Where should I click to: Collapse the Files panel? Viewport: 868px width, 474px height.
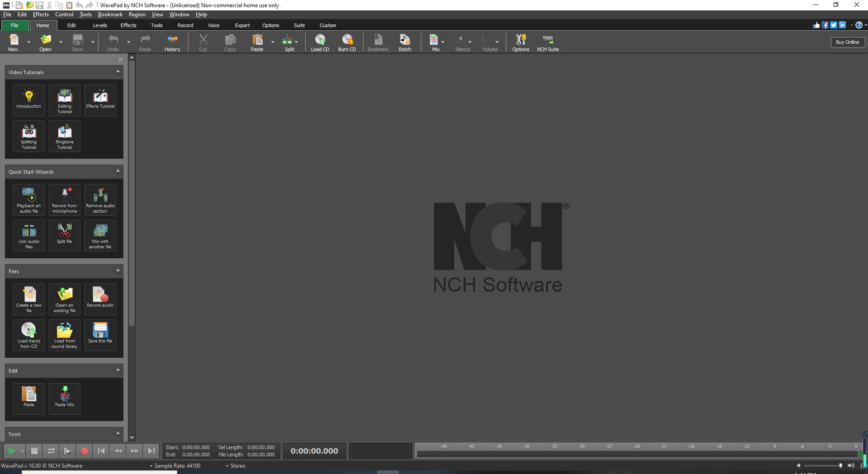pos(118,270)
